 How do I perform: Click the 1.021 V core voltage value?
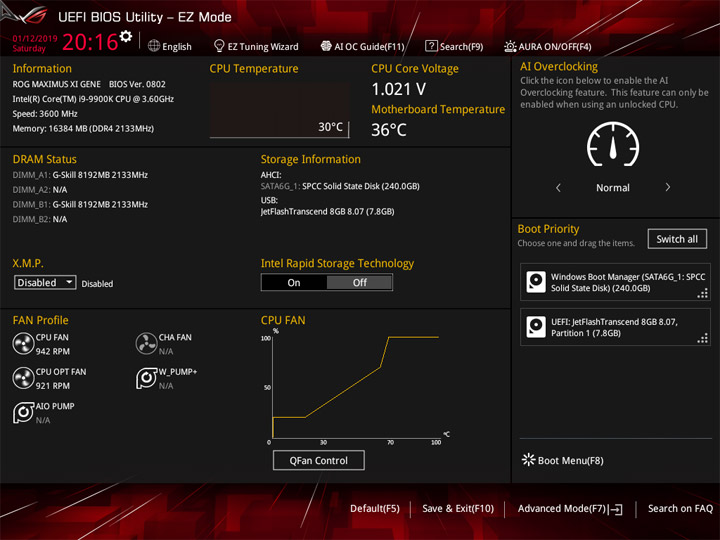point(399,89)
